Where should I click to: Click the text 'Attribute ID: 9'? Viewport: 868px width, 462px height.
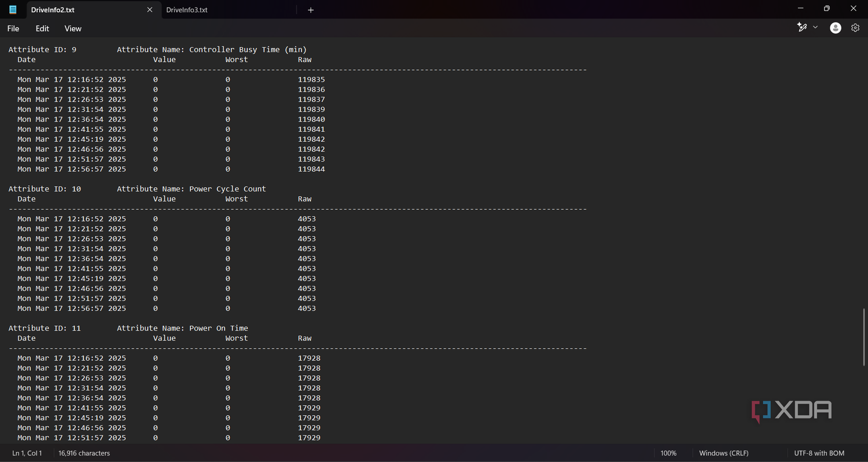coord(42,50)
